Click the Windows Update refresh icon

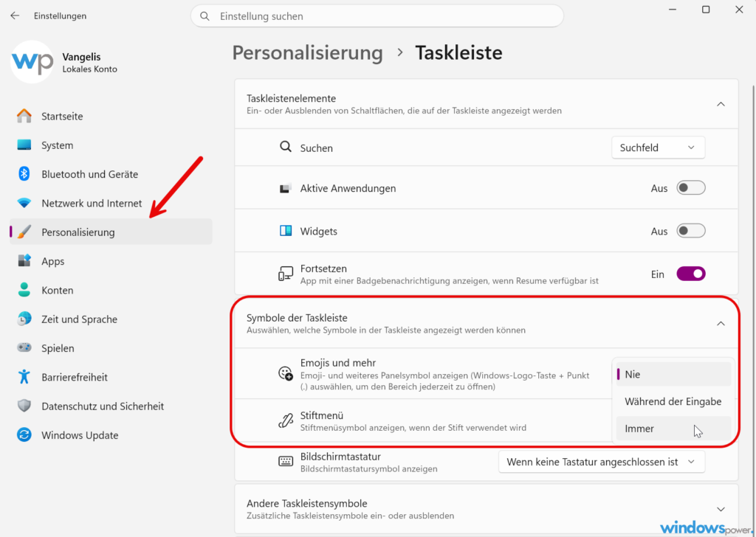coord(24,435)
